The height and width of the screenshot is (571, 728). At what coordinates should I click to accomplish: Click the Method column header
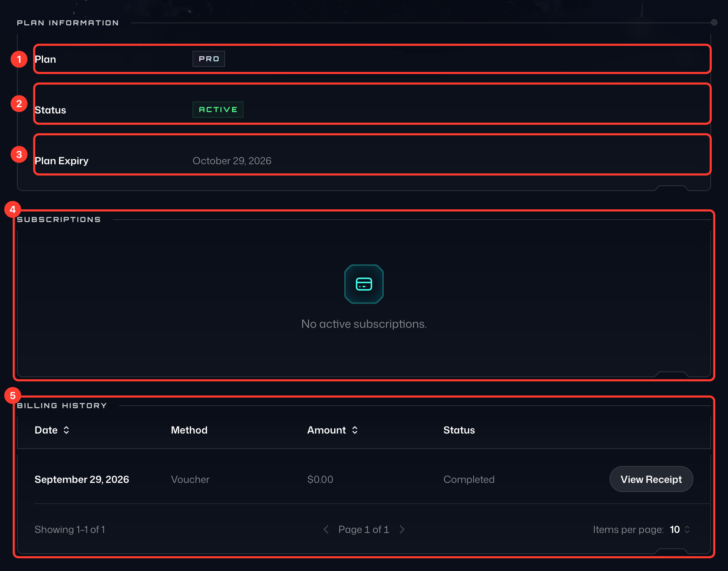(189, 430)
